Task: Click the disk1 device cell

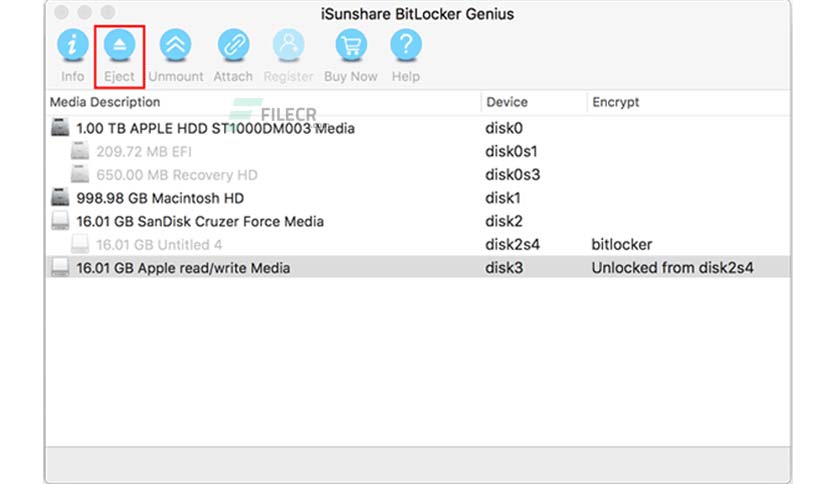Action: 502,198
